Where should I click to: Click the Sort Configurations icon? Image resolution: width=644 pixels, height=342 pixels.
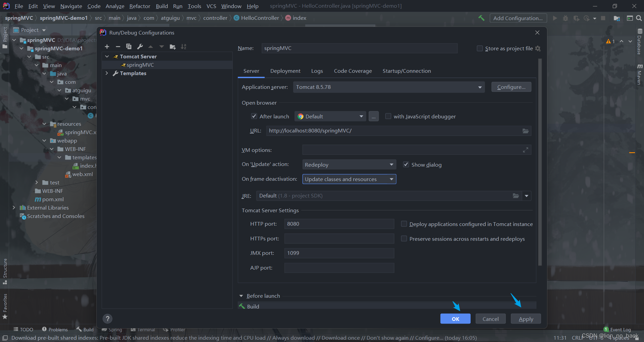(x=183, y=47)
